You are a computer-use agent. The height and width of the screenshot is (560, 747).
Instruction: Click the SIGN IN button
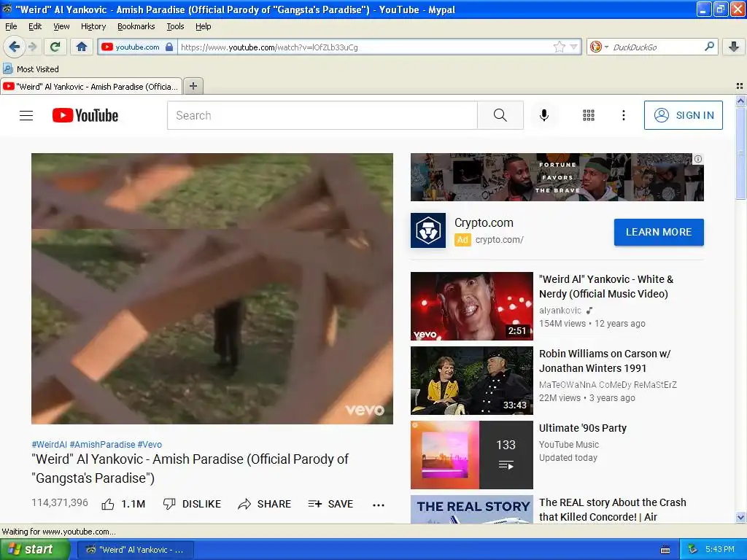pos(683,115)
